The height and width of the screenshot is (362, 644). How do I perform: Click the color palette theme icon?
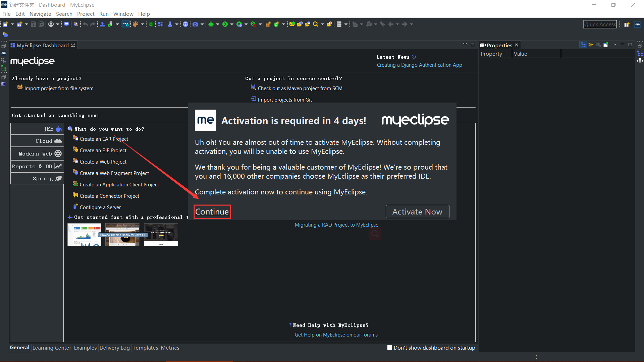136,24
